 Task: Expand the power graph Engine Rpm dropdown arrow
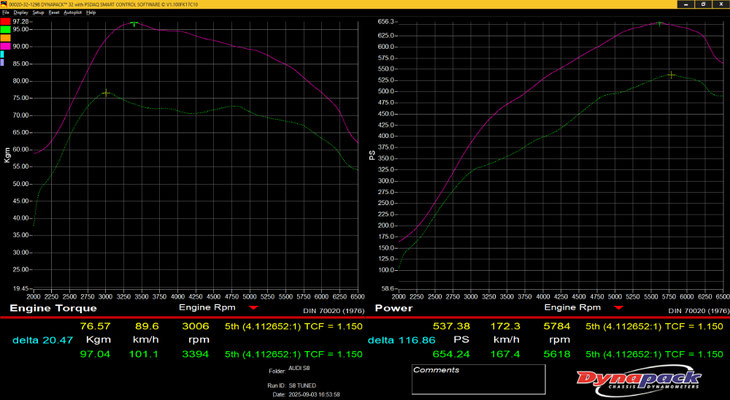tap(617, 309)
